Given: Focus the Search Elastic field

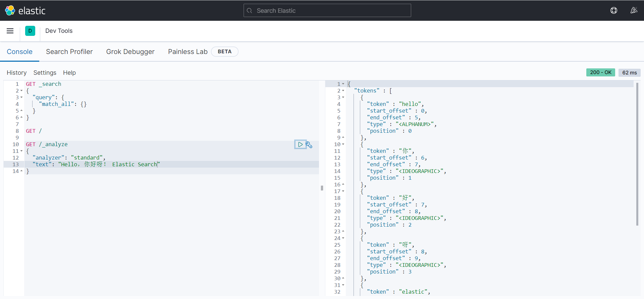Looking at the screenshot, I should (x=327, y=10).
